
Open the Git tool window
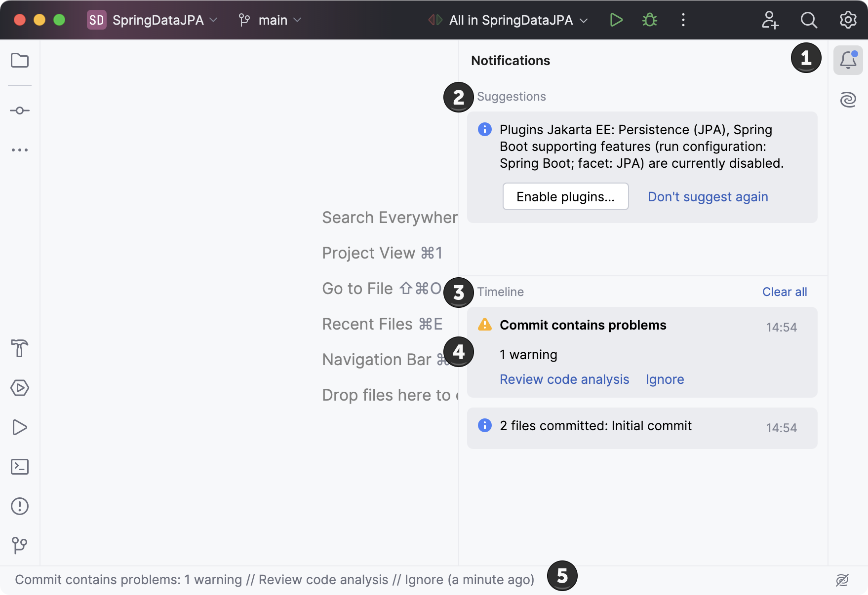click(19, 545)
